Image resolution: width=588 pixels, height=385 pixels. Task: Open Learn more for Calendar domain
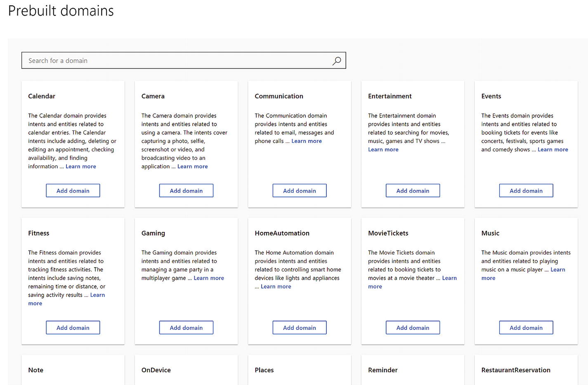(81, 166)
